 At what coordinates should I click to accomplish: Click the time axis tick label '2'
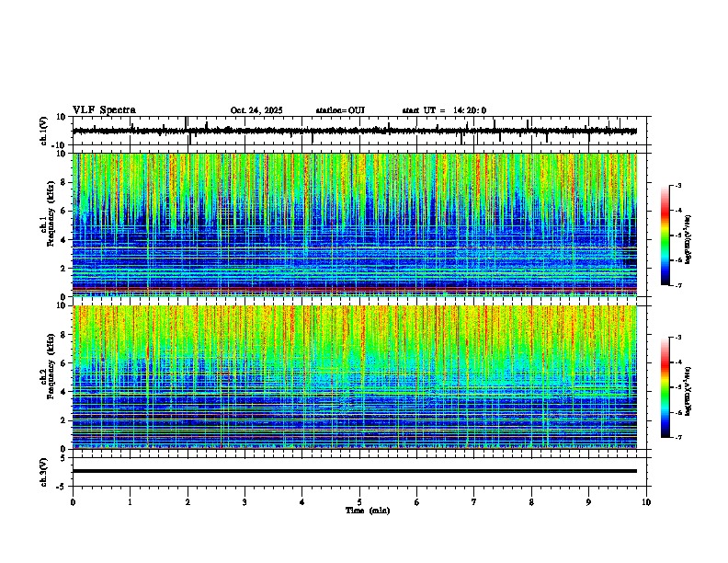tap(188, 502)
